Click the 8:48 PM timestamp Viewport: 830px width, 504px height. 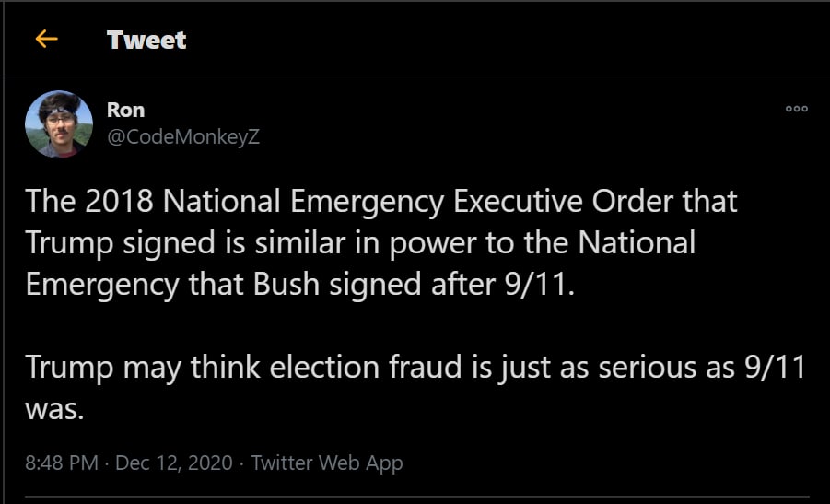coord(62,463)
